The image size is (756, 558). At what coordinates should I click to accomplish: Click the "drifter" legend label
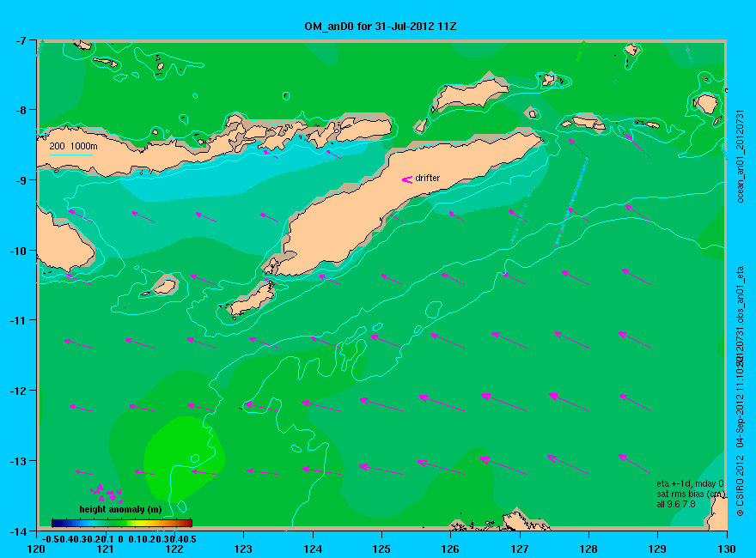(x=427, y=178)
